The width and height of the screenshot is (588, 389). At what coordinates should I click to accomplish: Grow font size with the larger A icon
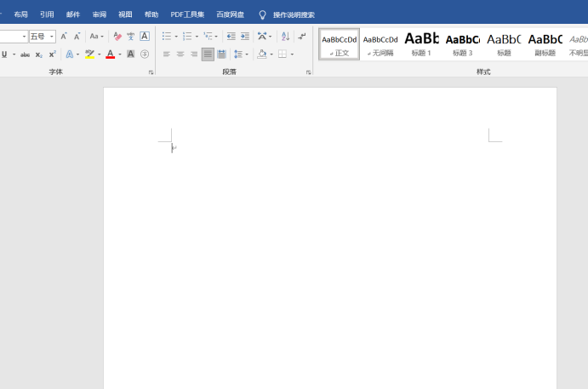coord(64,37)
